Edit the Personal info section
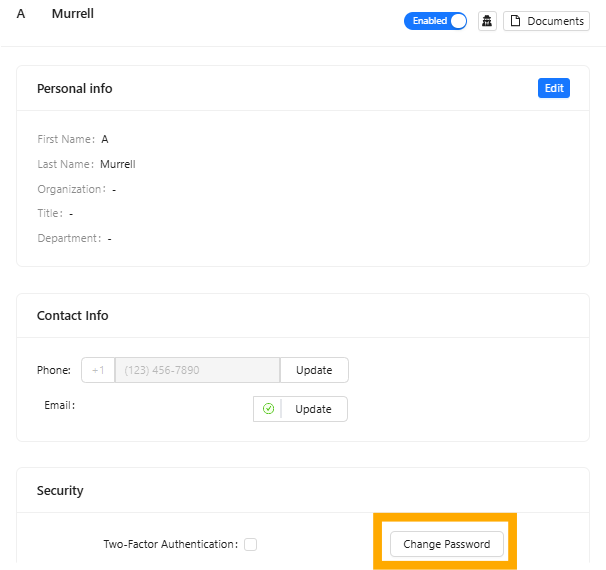This screenshot has height=570, width=606. point(554,88)
